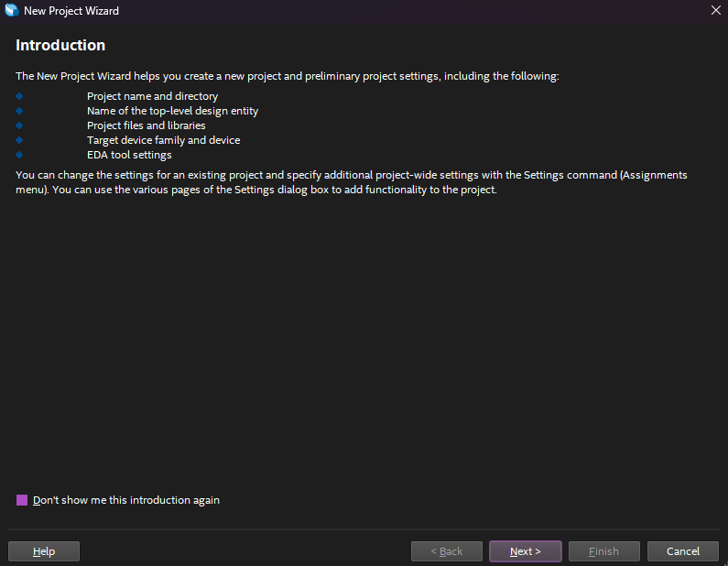Click the diamond bullet beside Target device family
The height and width of the screenshot is (566, 728).
19,140
